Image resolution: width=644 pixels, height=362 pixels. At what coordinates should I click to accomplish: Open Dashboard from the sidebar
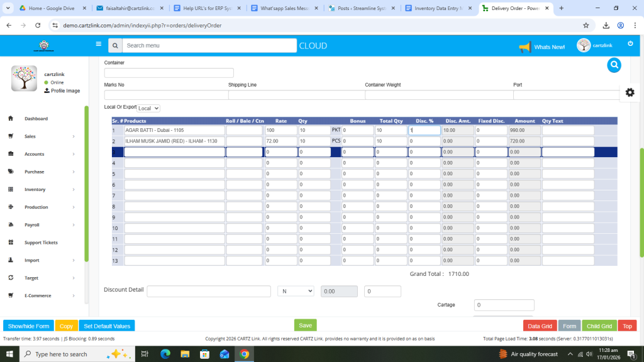(x=36, y=119)
